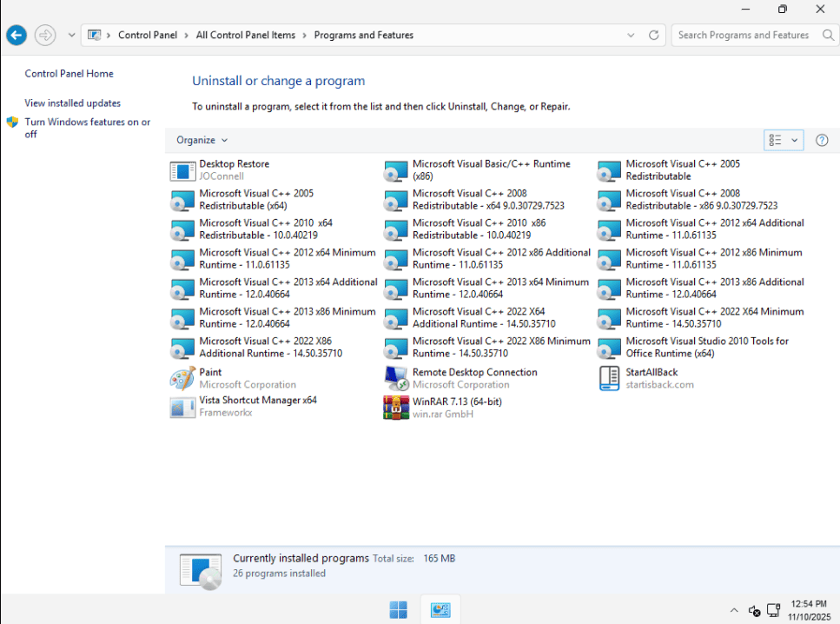Open the Help question mark icon
This screenshot has width=840, height=624.
coord(822,140)
